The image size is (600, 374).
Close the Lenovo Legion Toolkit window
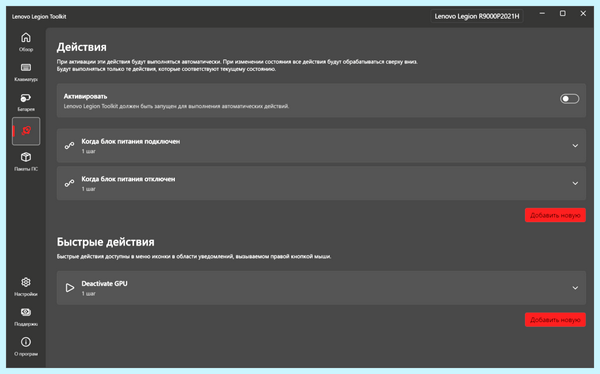[x=583, y=13]
